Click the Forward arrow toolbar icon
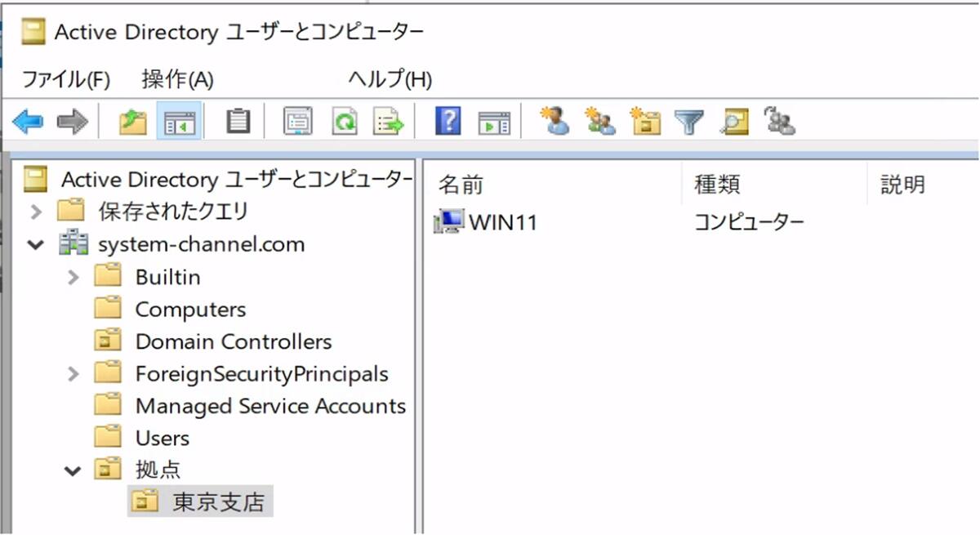 point(72,123)
